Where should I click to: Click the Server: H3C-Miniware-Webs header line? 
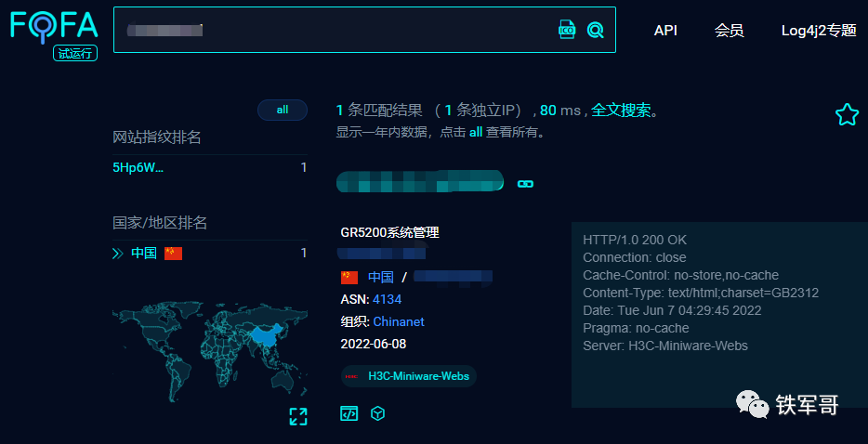click(665, 346)
